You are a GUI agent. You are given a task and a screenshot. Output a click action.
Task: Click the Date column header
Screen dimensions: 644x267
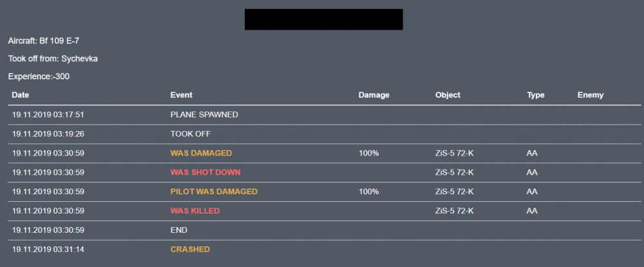pyautogui.click(x=21, y=95)
